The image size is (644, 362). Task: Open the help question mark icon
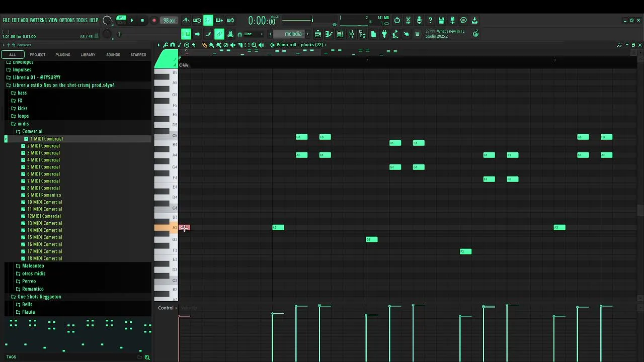coord(430,21)
